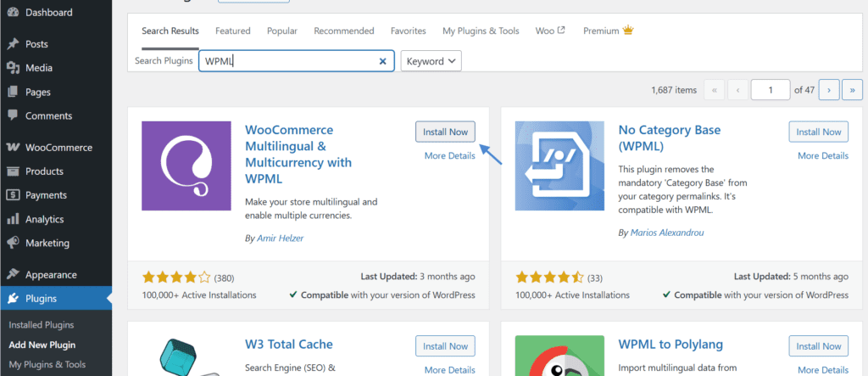Click the current page number field

coord(771,90)
